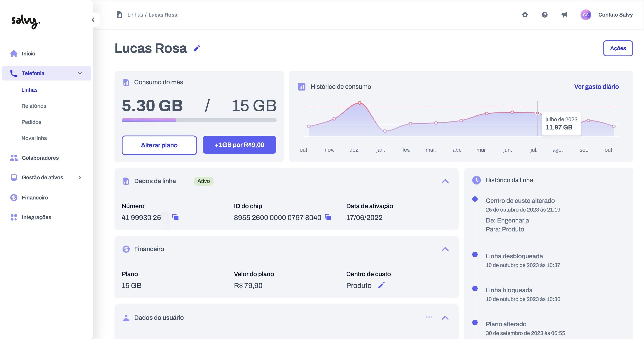Open Pedidos in the sidebar
This screenshot has height=339, width=644.
point(31,122)
